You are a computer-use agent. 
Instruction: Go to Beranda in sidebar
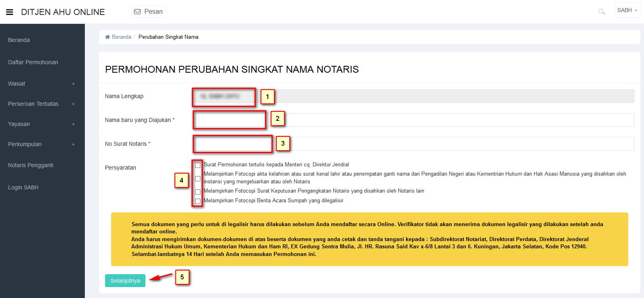19,40
